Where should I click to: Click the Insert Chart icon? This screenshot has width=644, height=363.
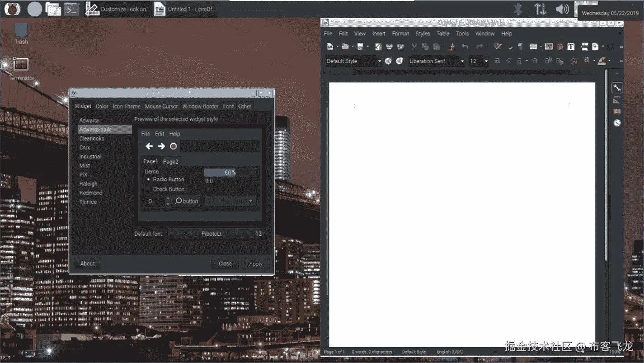(x=560, y=47)
